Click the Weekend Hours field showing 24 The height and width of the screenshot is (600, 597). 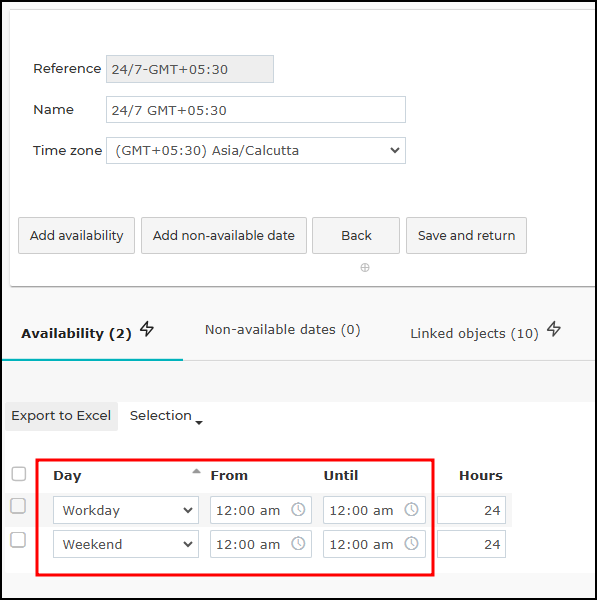[x=471, y=544]
